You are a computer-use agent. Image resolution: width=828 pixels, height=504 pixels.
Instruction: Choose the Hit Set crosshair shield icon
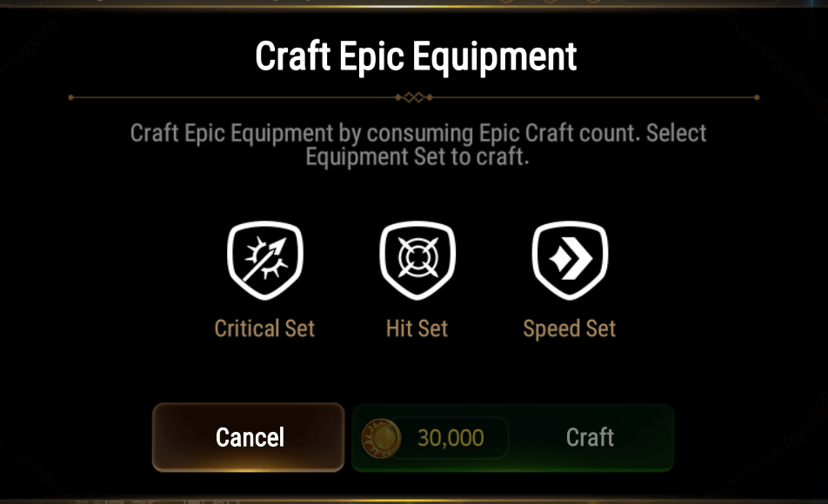click(417, 260)
